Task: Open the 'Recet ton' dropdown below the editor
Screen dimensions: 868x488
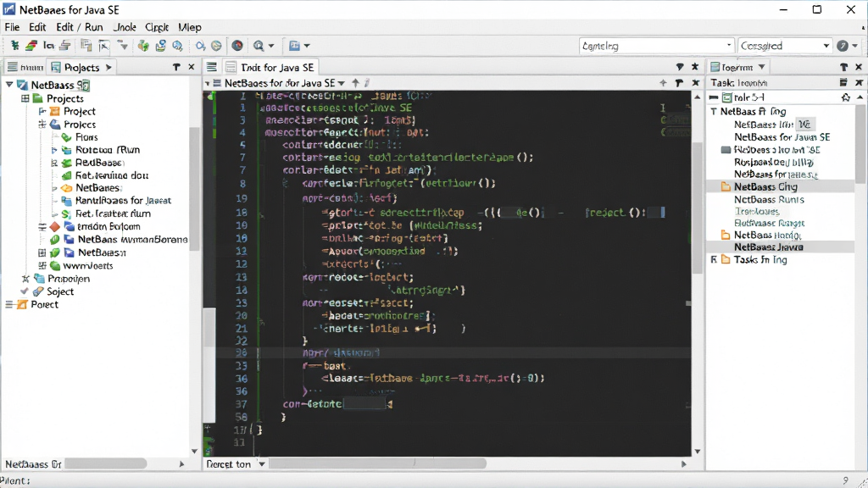Action: [x=262, y=464]
